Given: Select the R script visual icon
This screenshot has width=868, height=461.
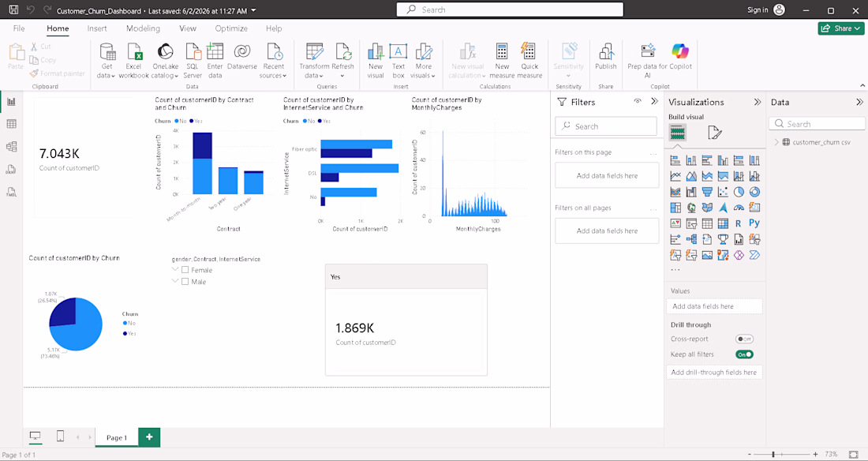Looking at the screenshot, I should pyautogui.click(x=739, y=223).
